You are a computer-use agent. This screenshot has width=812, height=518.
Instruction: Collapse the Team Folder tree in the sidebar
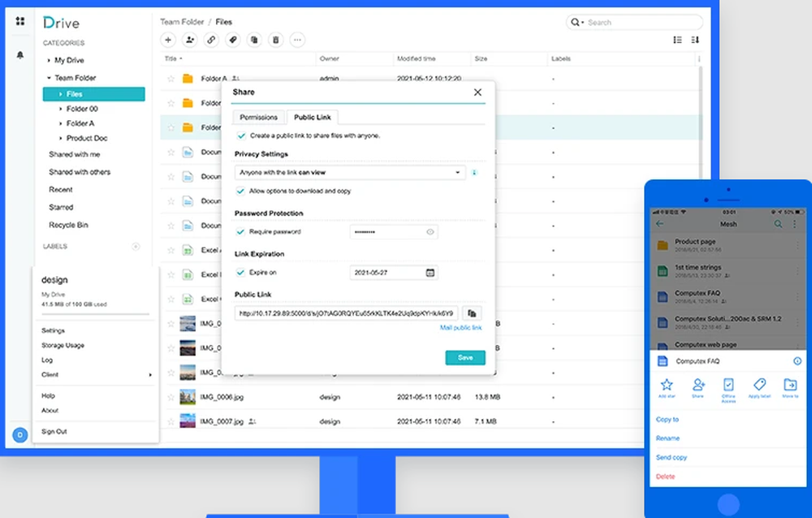point(50,78)
